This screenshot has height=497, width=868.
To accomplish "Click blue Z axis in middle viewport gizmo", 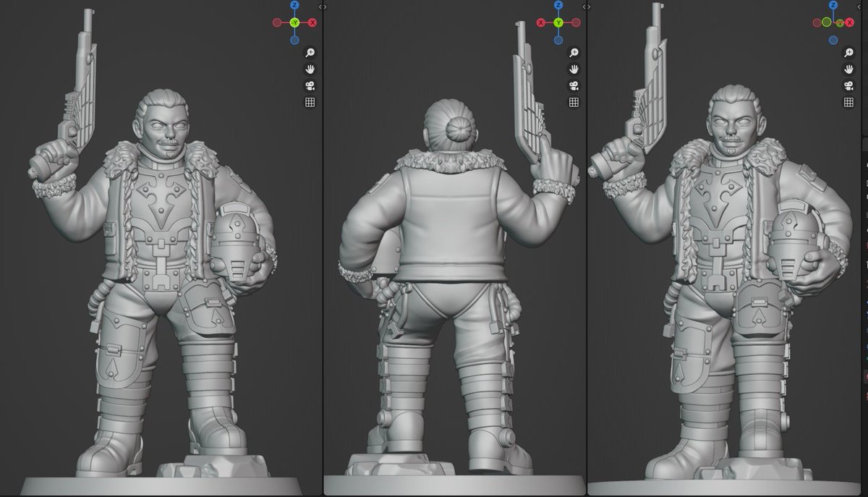I will [x=558, y=5].
